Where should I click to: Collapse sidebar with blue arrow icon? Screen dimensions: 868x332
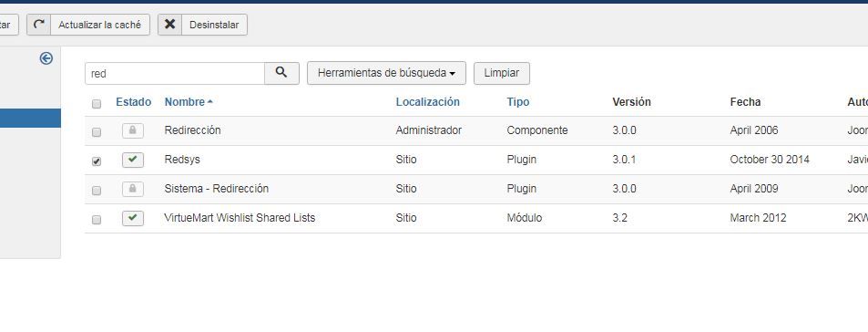(46, 58)
